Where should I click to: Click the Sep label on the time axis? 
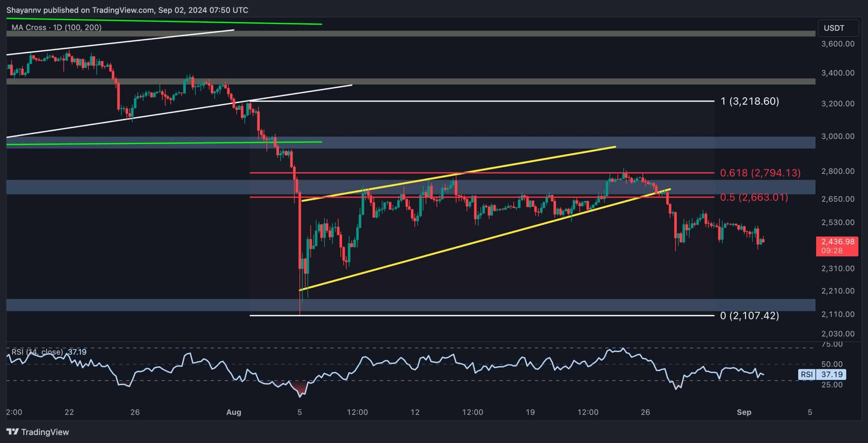[744, 412]
